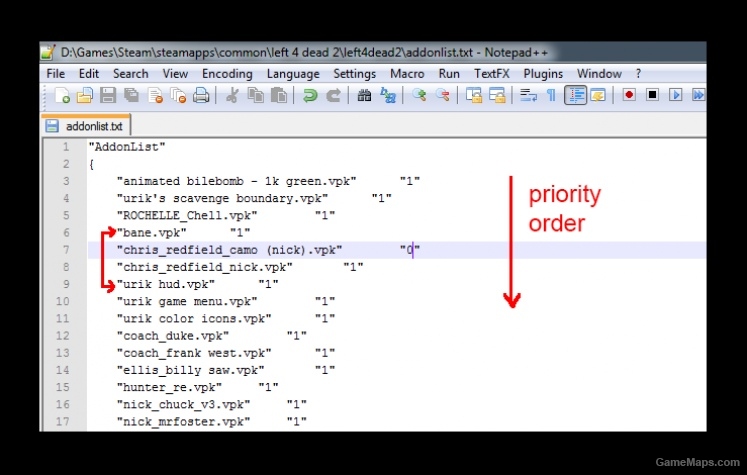Click the Print icon
Viewport: 747px width, 475px height.
pos(201,95)
